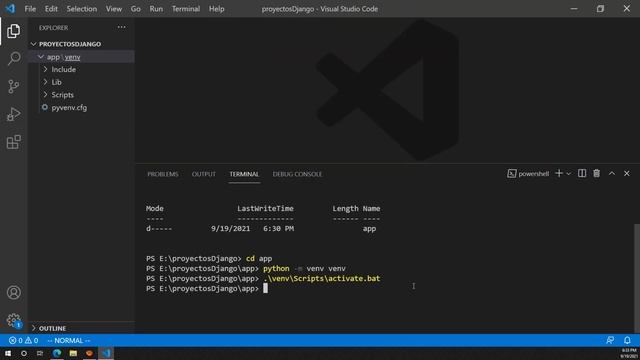
Task: Create a new terminal with plus icon
Action: pyautogui.click(x=559, y=173)
